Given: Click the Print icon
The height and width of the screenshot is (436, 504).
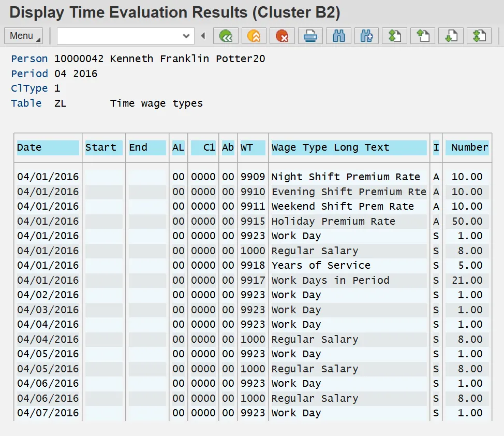Looking at the screenshot, I should pyautogui.click(x=310, y=36).
